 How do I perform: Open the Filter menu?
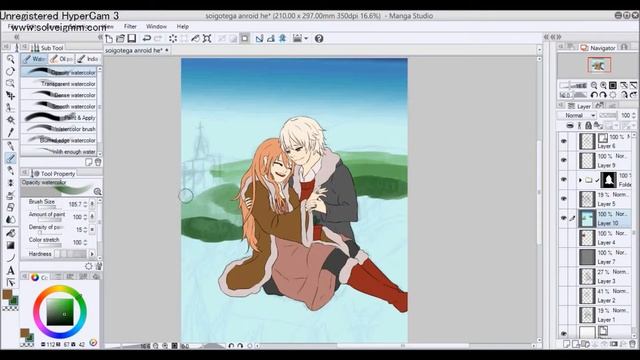point(130,26)
